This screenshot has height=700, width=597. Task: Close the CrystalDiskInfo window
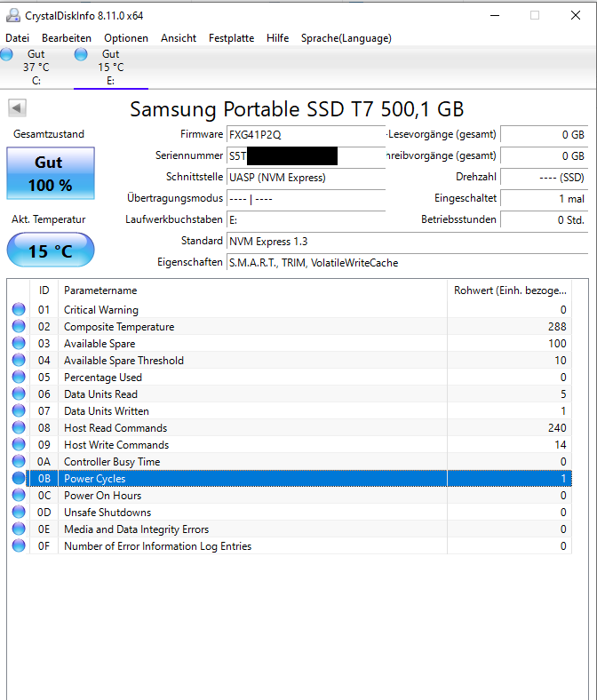coord(576,15)
